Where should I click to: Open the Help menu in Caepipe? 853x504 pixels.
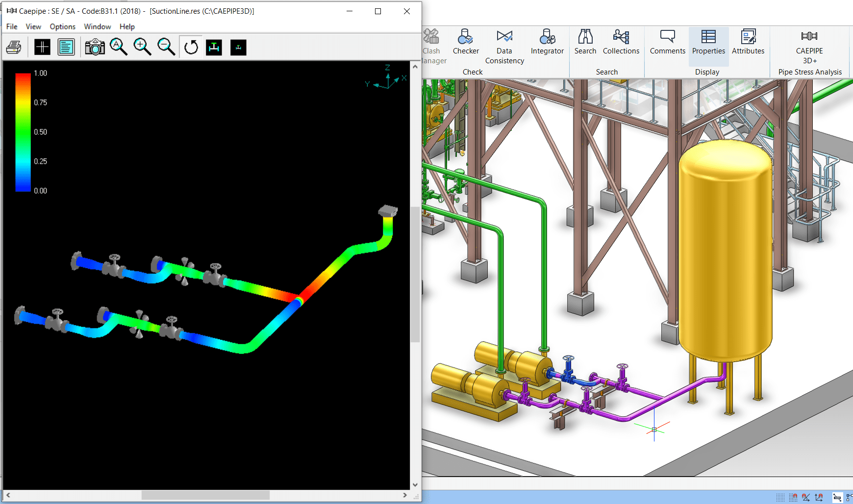tap(127, 26)
